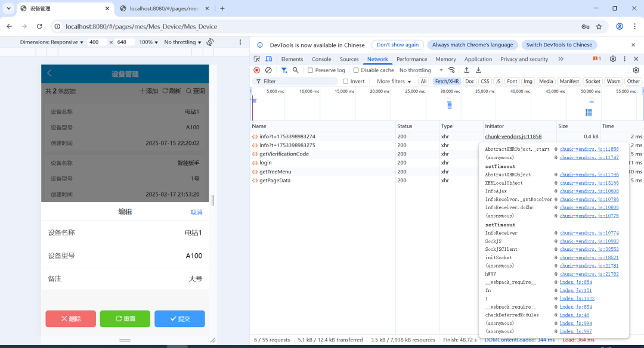Open the Performance tab
Screen dimensions: 644x348
click(x=411, y=59)
